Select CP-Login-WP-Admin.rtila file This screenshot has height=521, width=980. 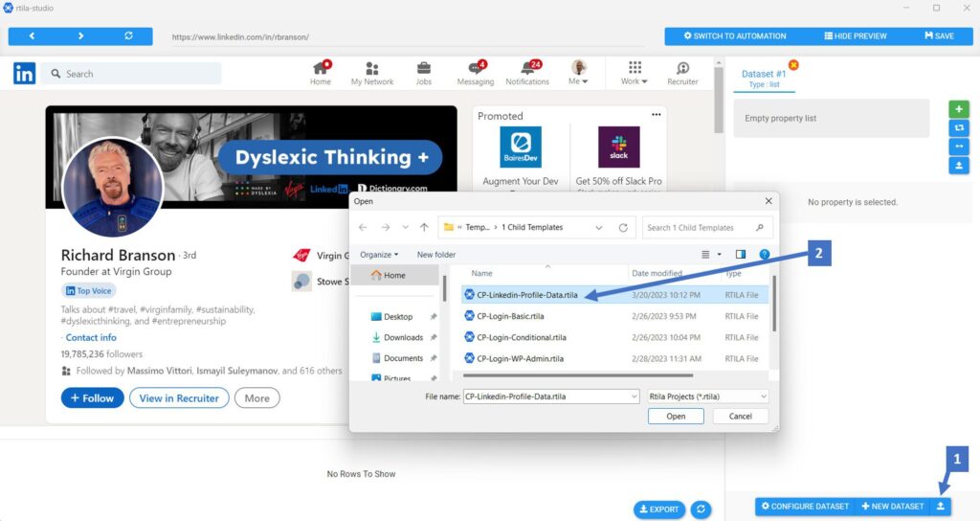tap(615, 359)
